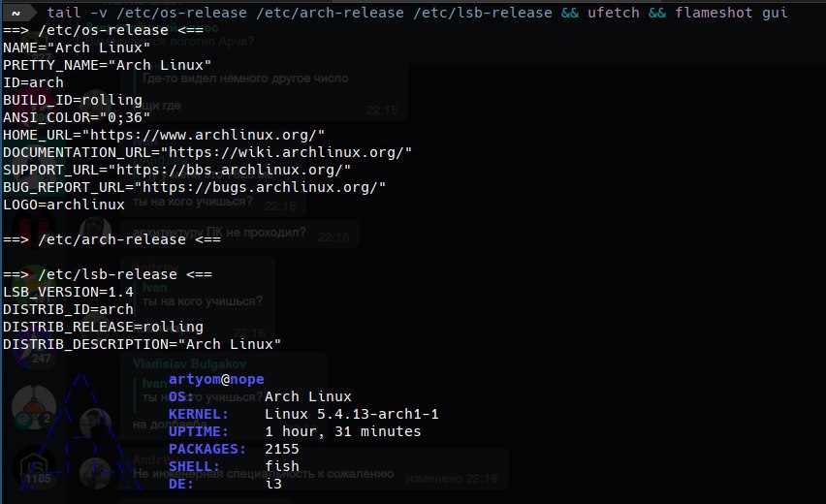Screen dimensions: 826x504
Task: Open chat avatar with 1185 unread badge
Action: tap(33, 468)
